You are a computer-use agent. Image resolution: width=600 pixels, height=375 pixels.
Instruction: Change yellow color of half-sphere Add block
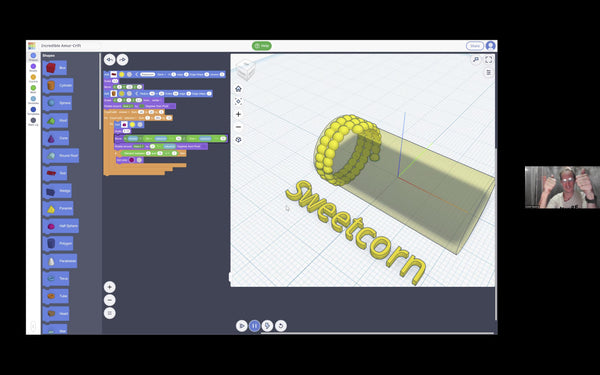click(132, 124)
